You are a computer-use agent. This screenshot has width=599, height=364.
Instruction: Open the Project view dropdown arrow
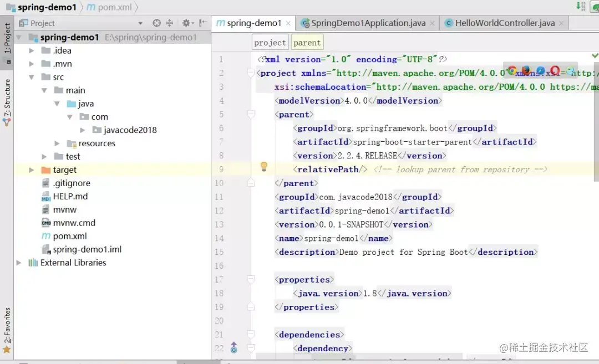point(140,23)
